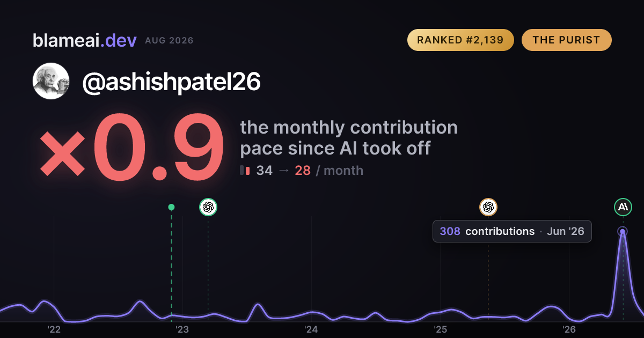Click the Einstein profile avatar

51,81
